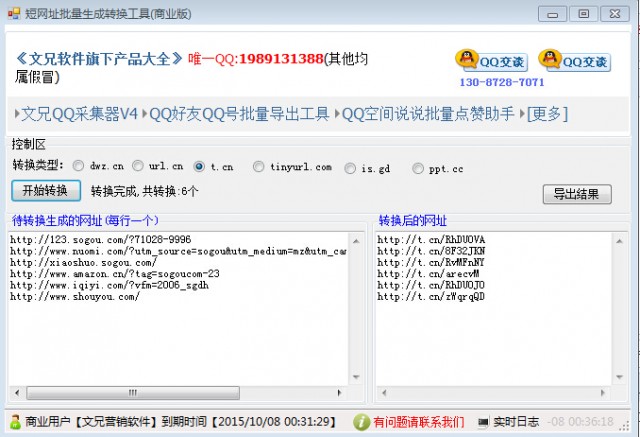640x437 pixels.
Task: Click the green info icon in status bar
Action: (x=361, y=422)
